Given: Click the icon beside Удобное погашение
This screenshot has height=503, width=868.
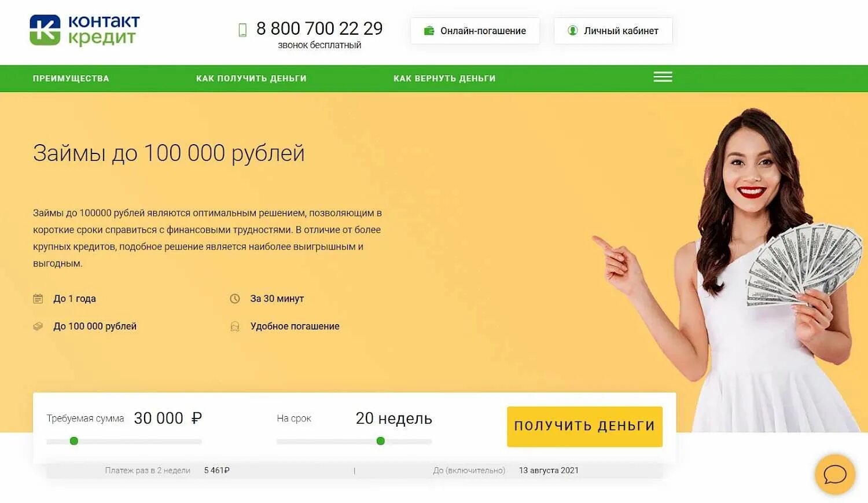Looking at the screenshot, I should pyautogui.click(x=235, y=326).
